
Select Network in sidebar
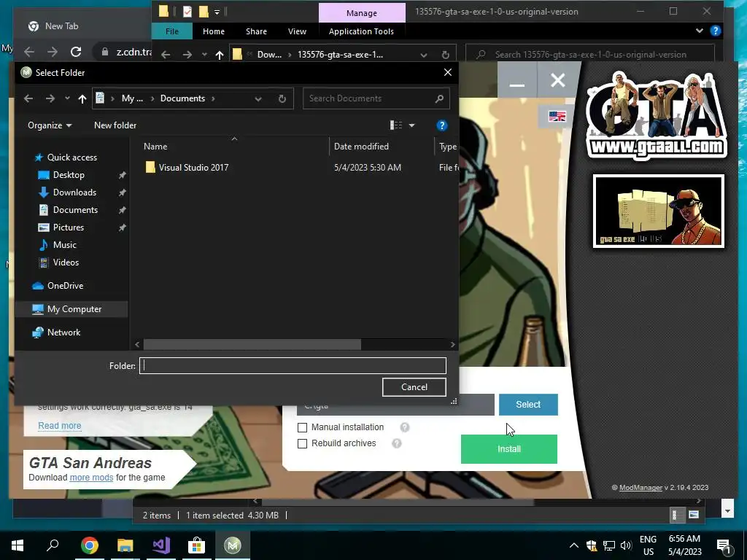63,332
